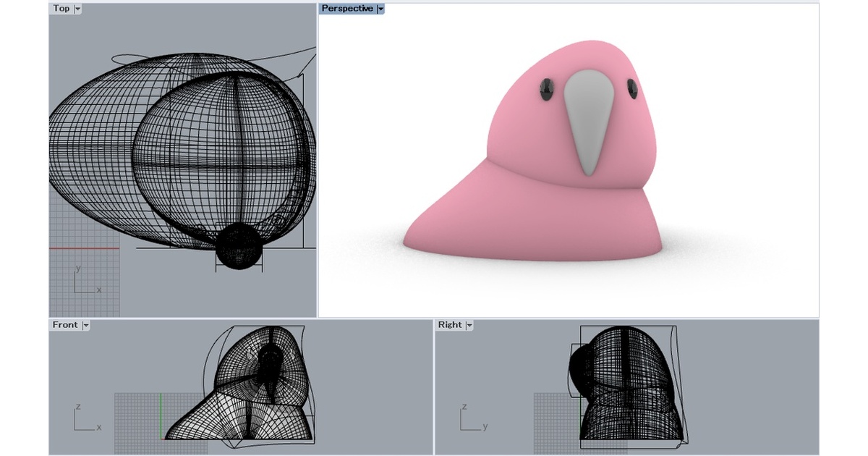
Task: Activate the Perspective viewport title
Action: 347,9
